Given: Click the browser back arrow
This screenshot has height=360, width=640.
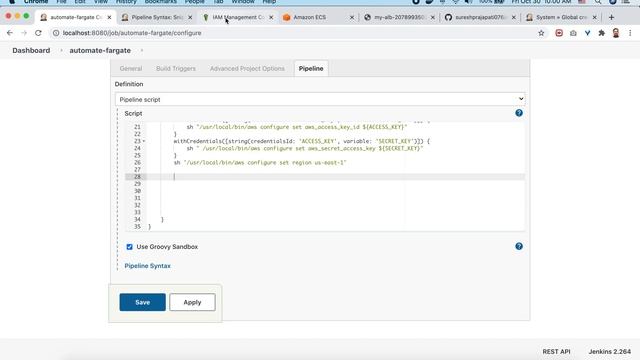Looking at the screenshot, I should point(10,33).
